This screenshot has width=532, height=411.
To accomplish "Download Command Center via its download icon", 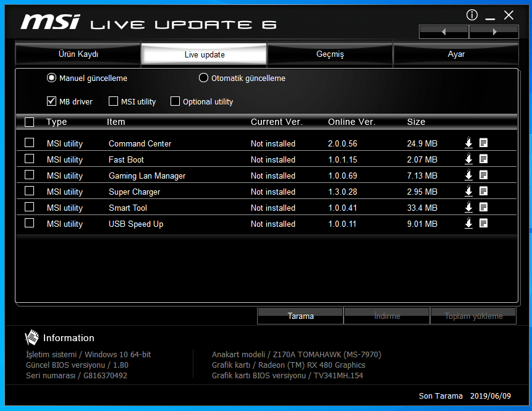I will pos(468,143).
